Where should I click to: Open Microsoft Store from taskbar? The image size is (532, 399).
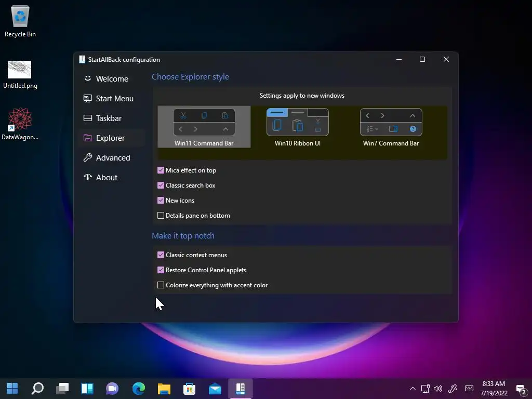pos(189,389)
